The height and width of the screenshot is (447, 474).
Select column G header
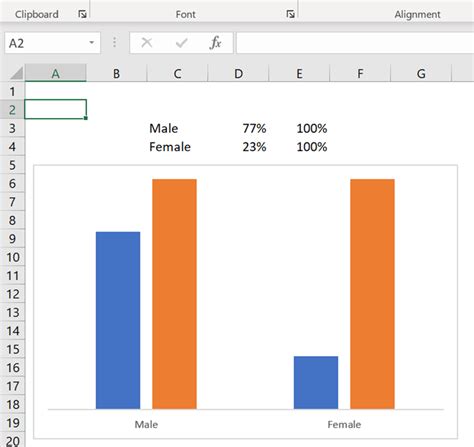(x=421, y=73)
